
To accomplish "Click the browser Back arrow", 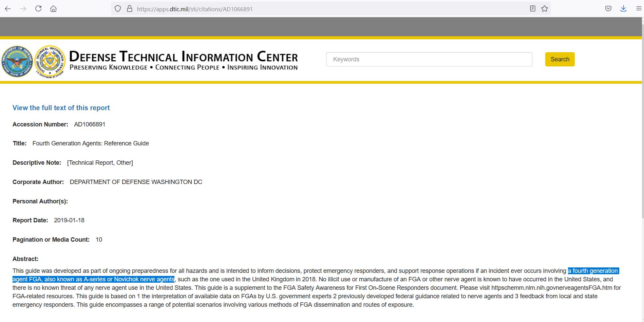I will point(8,9).
